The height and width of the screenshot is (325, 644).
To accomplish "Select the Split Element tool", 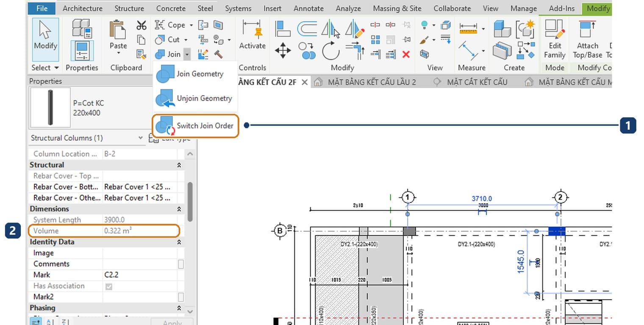I will (x=375, y=25).
